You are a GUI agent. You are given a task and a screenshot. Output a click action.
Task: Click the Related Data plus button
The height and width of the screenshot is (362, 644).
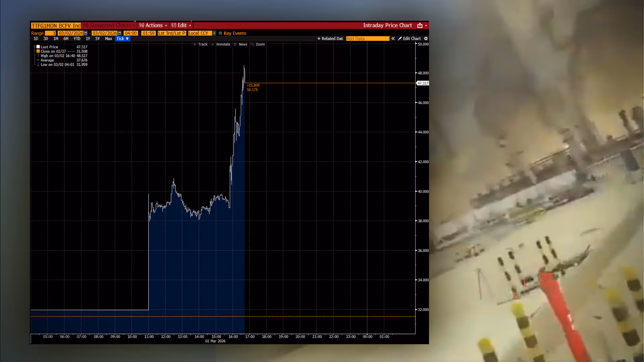click(330, 39)
